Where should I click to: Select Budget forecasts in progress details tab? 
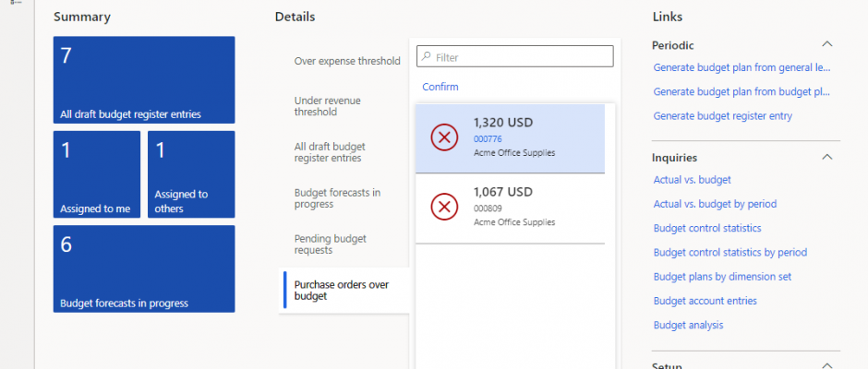[337, 198]
